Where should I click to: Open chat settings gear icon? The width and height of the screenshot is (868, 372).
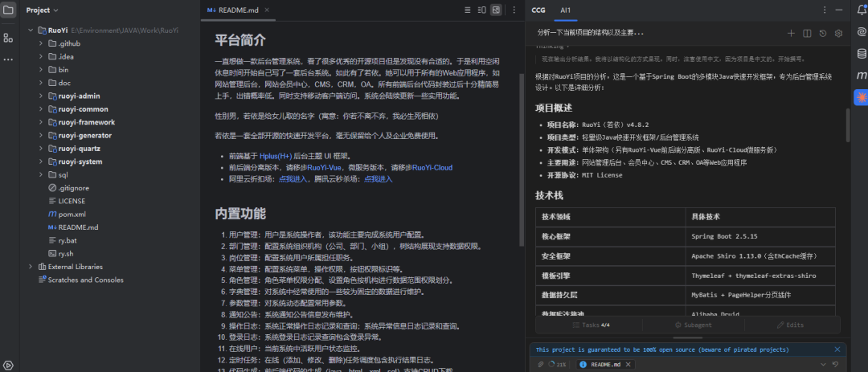[x=838, y=33]
